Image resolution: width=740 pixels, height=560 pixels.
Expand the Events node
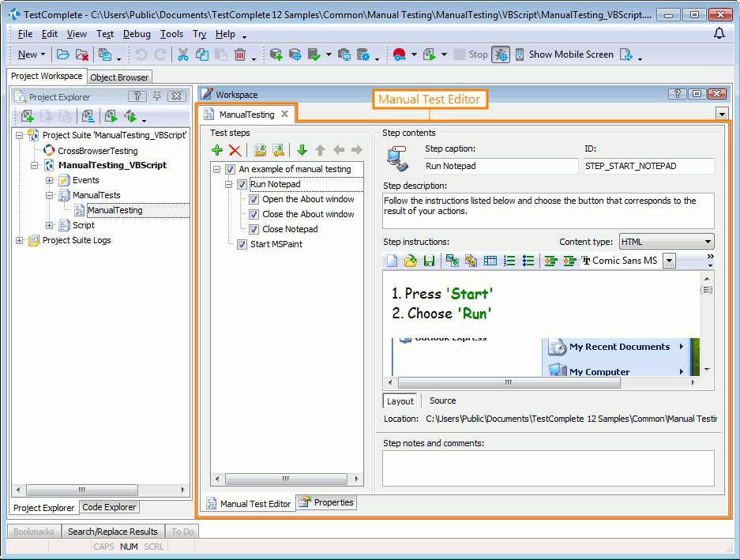(x=49, y=180)
